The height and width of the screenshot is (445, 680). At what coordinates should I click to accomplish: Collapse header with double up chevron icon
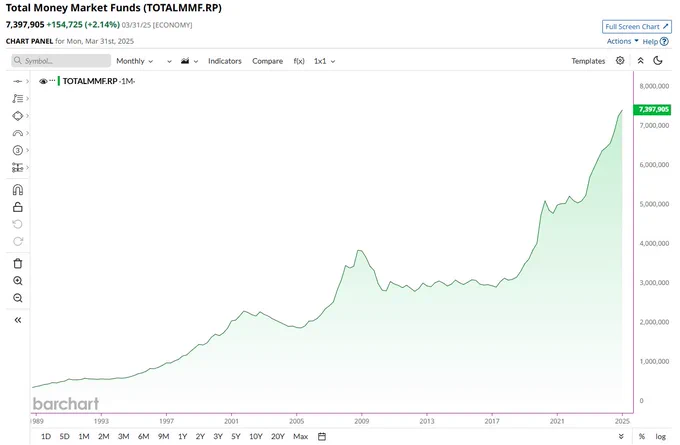pyautogui.click(x=641, y=61)
